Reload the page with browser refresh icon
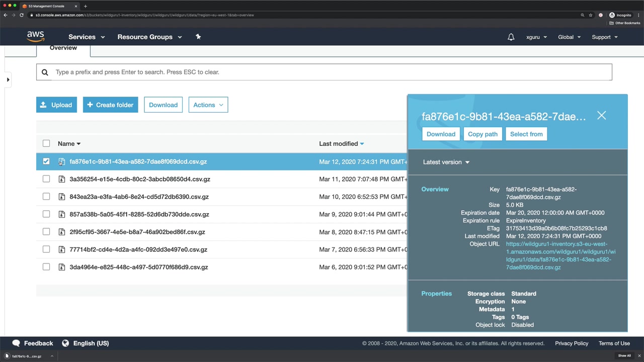The width and height of the screenshot is (644, 362). [22, 15]
